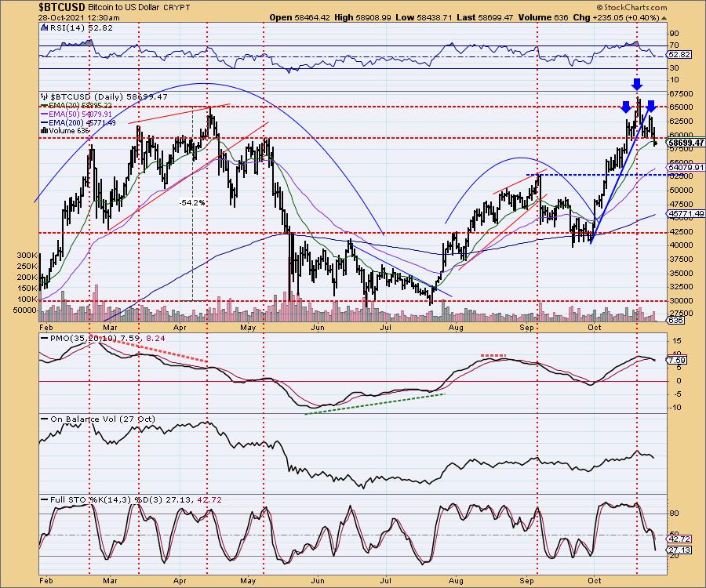706x588 pixels.
Task: Click the 7.59 PMO value tag
Action: tap(677, 361)
